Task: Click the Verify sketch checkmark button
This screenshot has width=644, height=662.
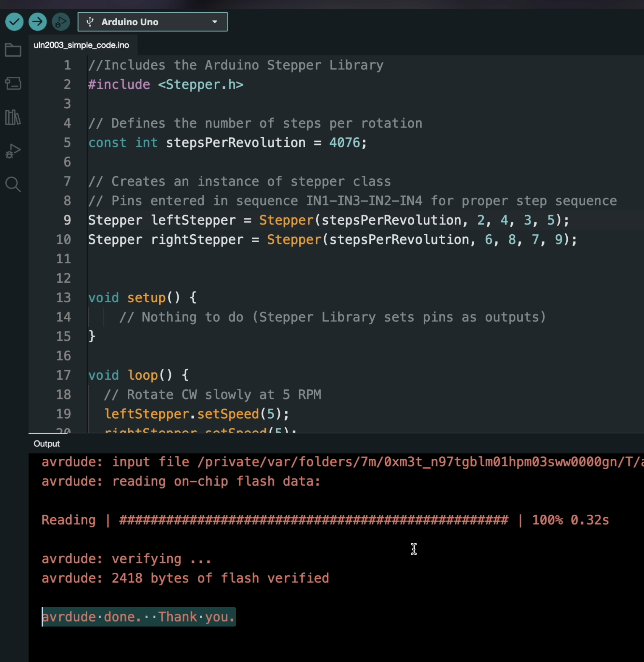Action: click(14, 22)
